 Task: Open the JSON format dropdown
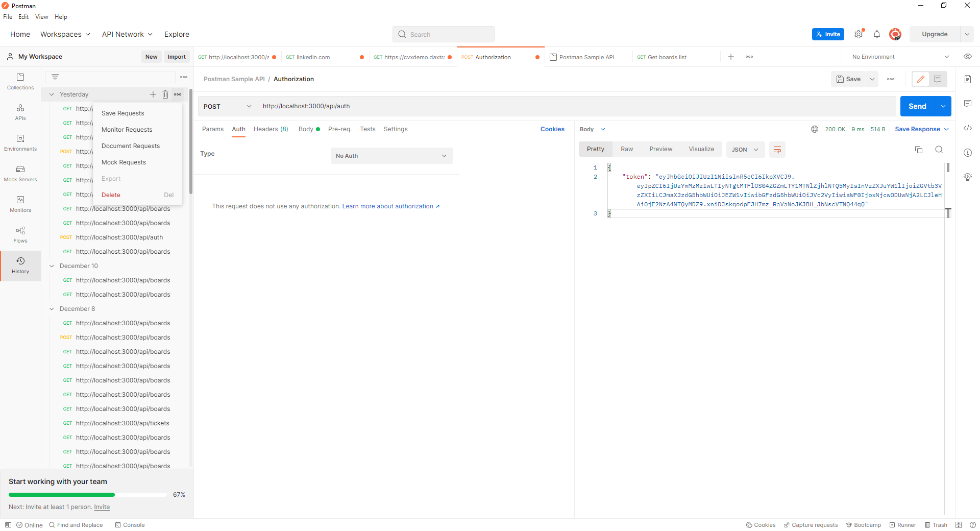point(745,150)
